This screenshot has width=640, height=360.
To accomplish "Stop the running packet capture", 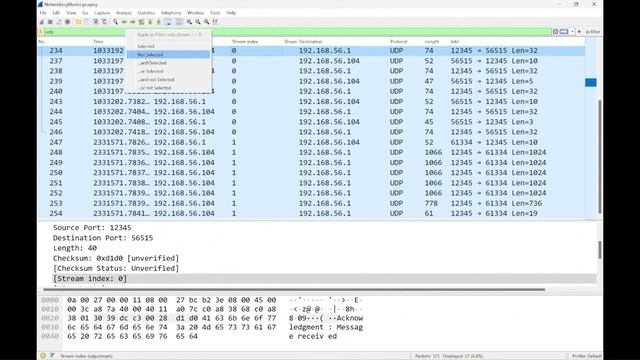I will point(50,22).
